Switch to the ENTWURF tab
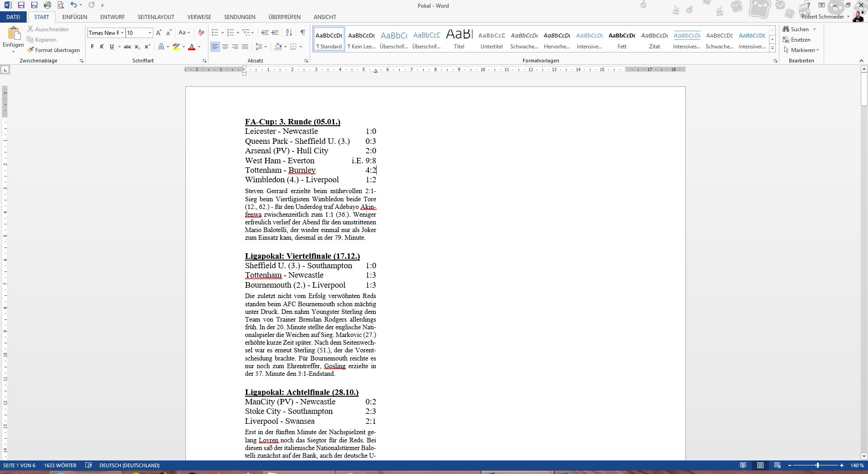Image resolution: width=868 pixels, height=474 pixels. pos(113,17)
